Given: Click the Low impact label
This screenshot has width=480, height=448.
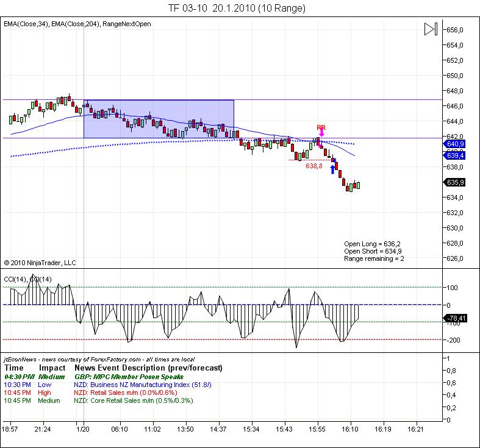Looking at the screenshot, I should pyautogui.click(x=45, y=385).
